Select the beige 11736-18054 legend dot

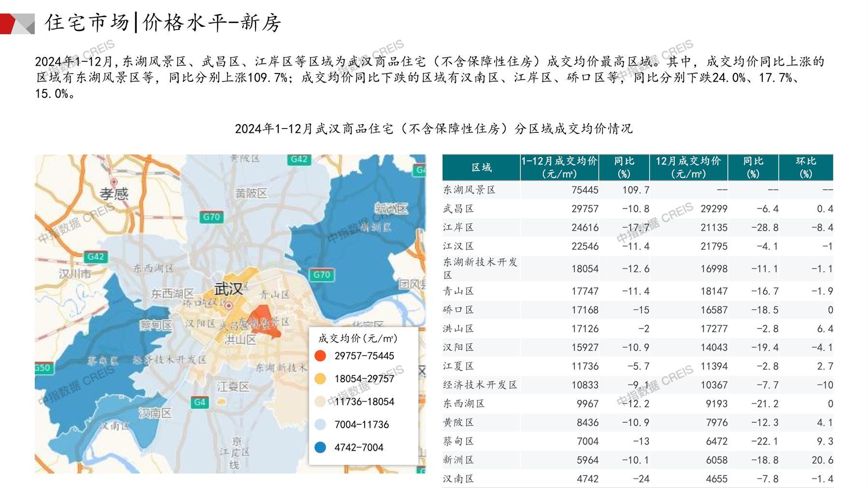[320, 402]
